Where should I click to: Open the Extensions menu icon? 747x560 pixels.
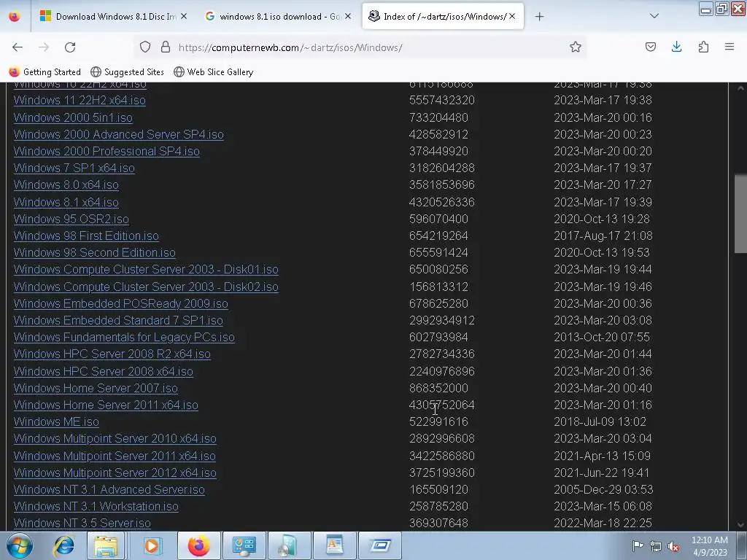tap(703, 47)
